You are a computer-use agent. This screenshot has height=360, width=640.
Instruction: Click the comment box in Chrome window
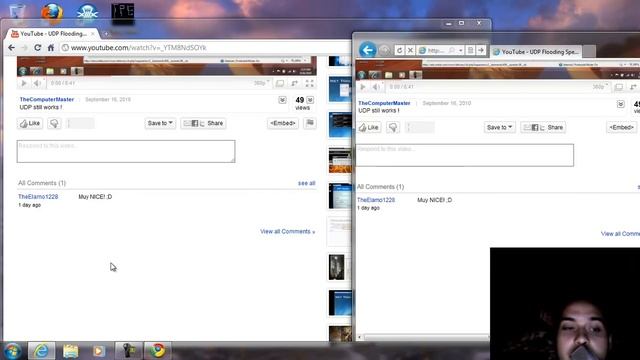click(126, 151)
